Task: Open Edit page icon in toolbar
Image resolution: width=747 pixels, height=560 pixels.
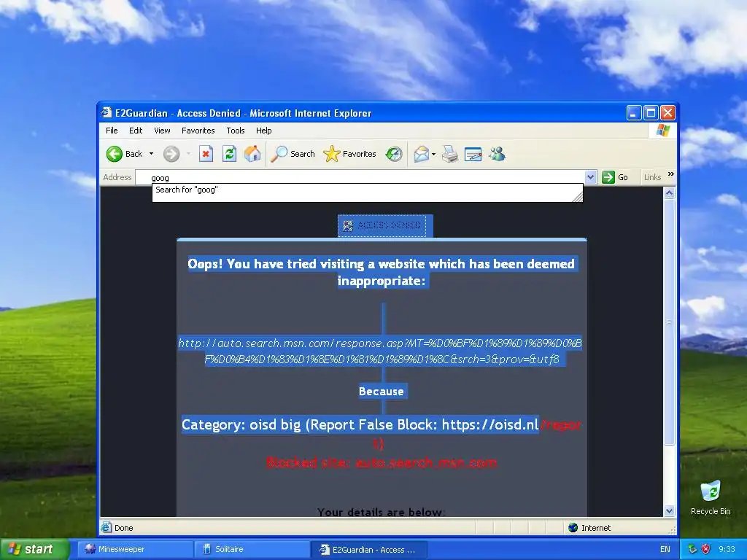Action: (x=473, y=154)
